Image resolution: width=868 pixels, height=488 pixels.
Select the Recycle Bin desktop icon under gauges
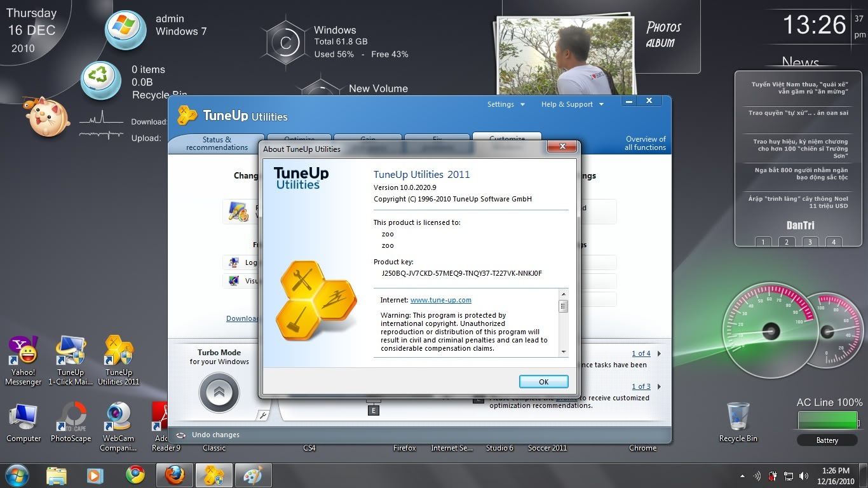[x=738, y=422]
